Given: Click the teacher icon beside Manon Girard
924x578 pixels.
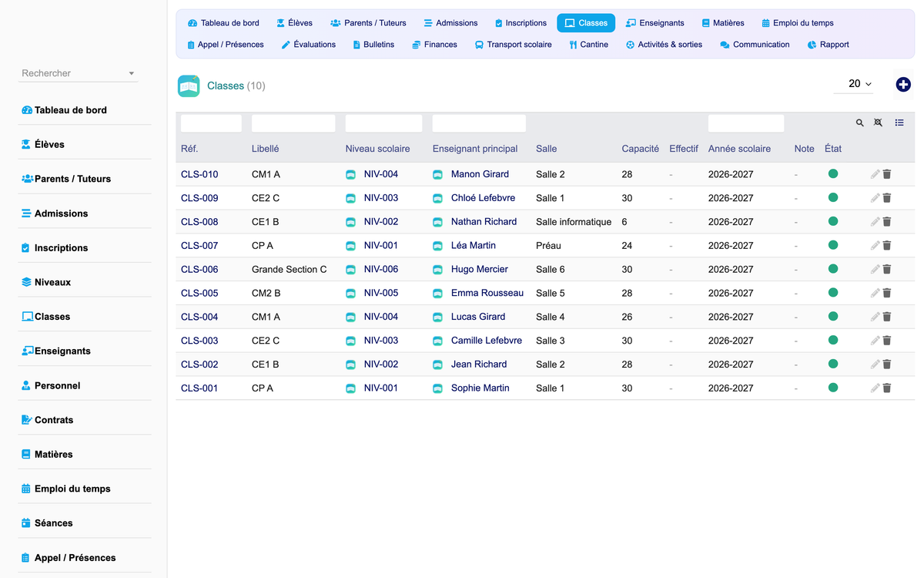Looking at the screenshot, I should coord(437,175).
